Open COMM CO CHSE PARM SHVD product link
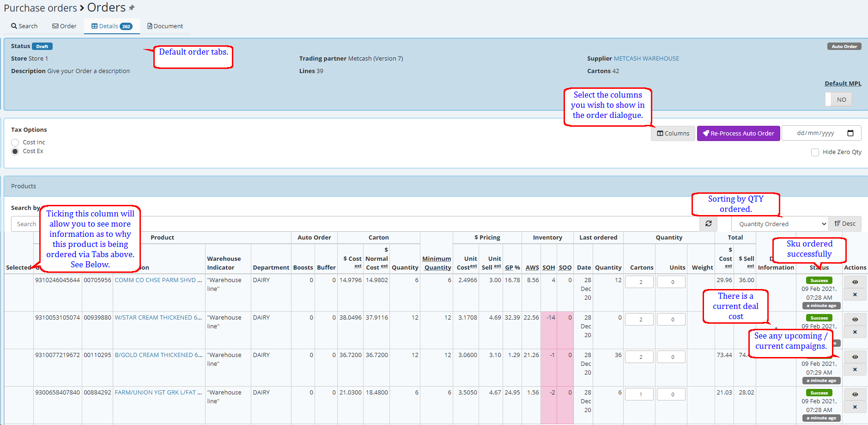Viewport: 868px width, 425px height. pyautogui.click(x=158, y=280)
